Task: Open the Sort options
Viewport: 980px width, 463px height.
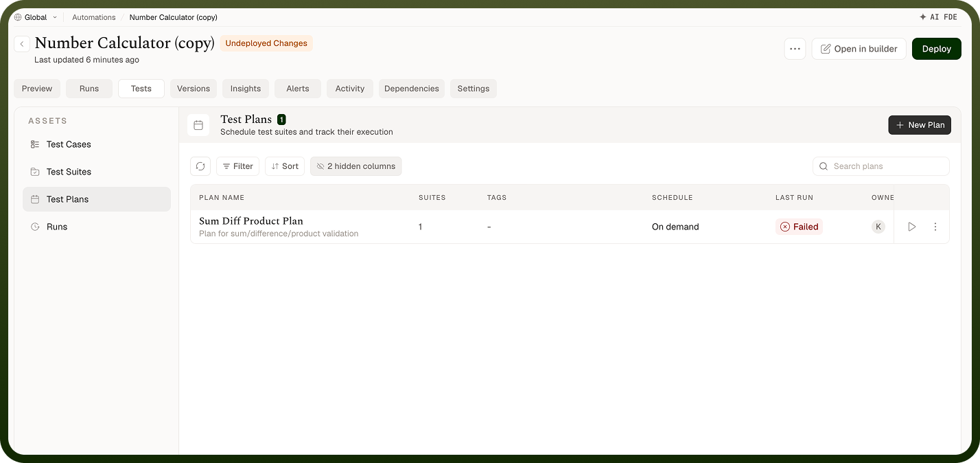Action: click(285, 166)
